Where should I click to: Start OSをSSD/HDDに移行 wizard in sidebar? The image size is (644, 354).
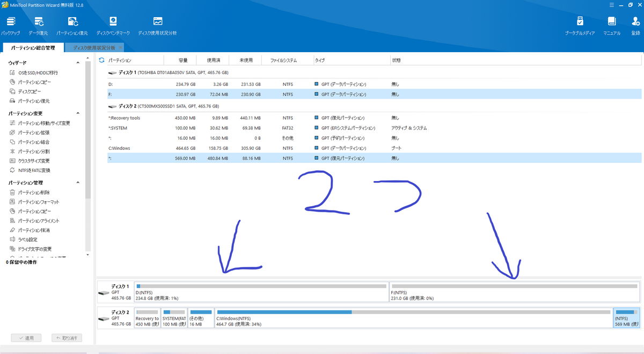(x=34, y=73)
